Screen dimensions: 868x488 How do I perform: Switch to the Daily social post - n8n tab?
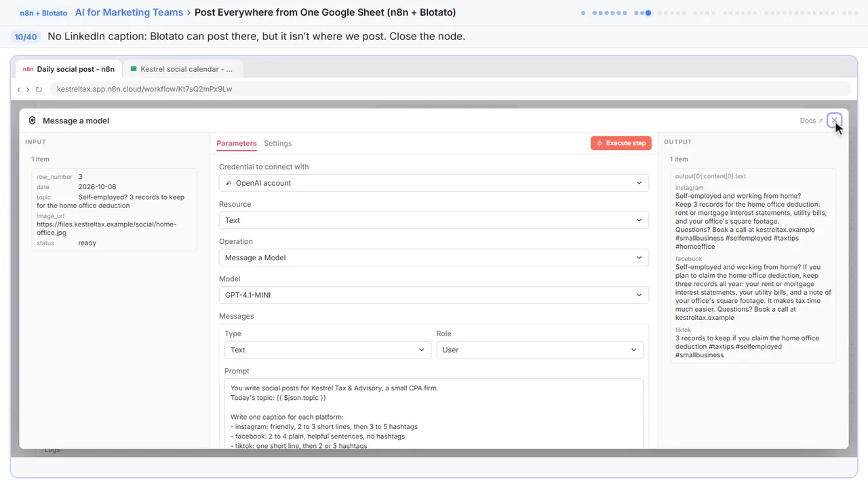(68, 69)
